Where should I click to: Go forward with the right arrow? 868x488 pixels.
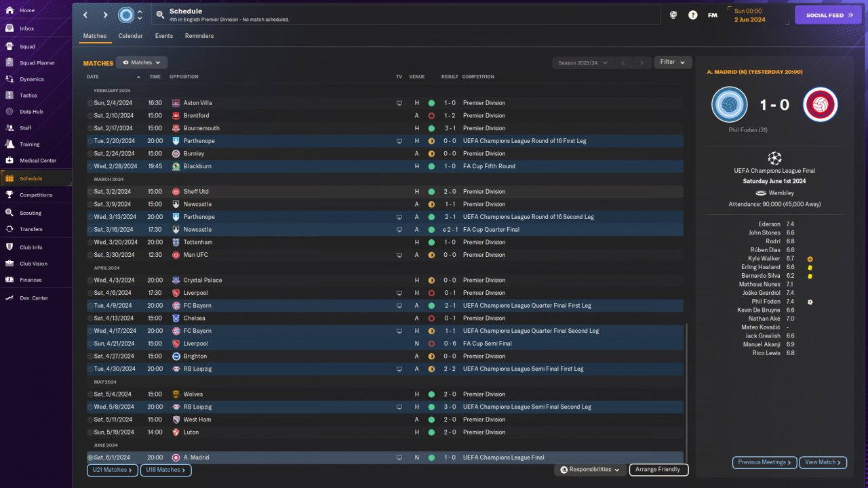106,15
